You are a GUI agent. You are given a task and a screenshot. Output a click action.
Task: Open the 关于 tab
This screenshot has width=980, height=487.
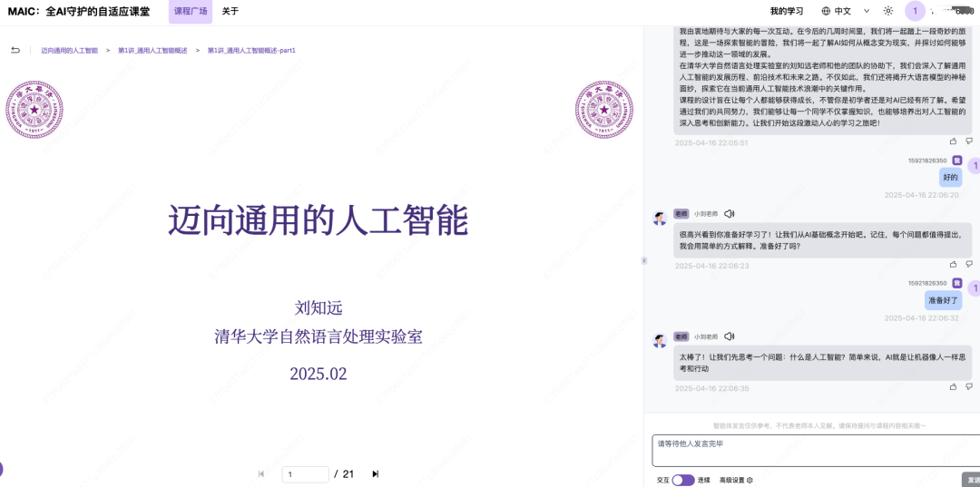[x=230, y=11]
